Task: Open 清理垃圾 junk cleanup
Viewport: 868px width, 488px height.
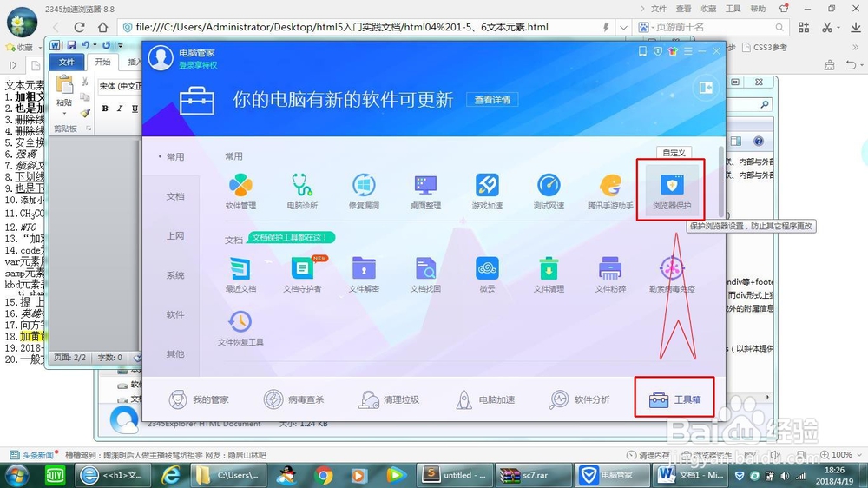Action: [x=389, y=399]
